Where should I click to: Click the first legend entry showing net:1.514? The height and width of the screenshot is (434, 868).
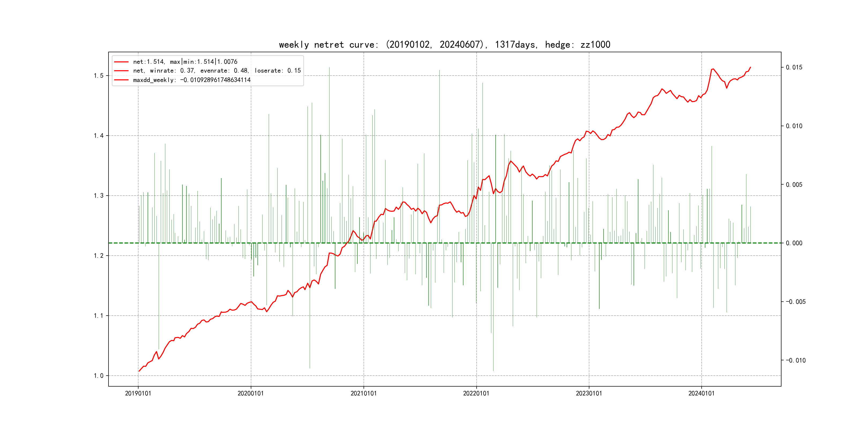(185, 62)
